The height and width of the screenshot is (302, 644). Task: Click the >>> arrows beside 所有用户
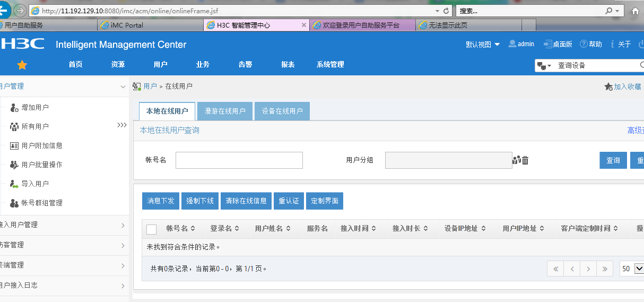[x=122, y=125]
